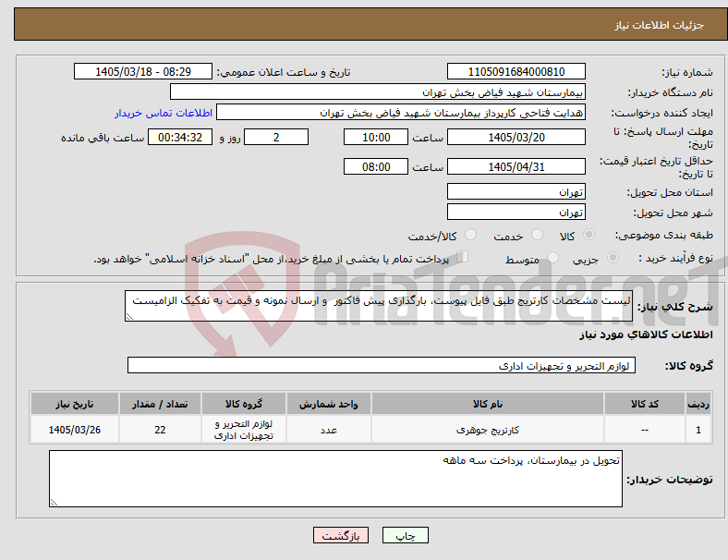728x560 pixels.
Task: Click the buyer notes text area
Action: coord(335,479)
